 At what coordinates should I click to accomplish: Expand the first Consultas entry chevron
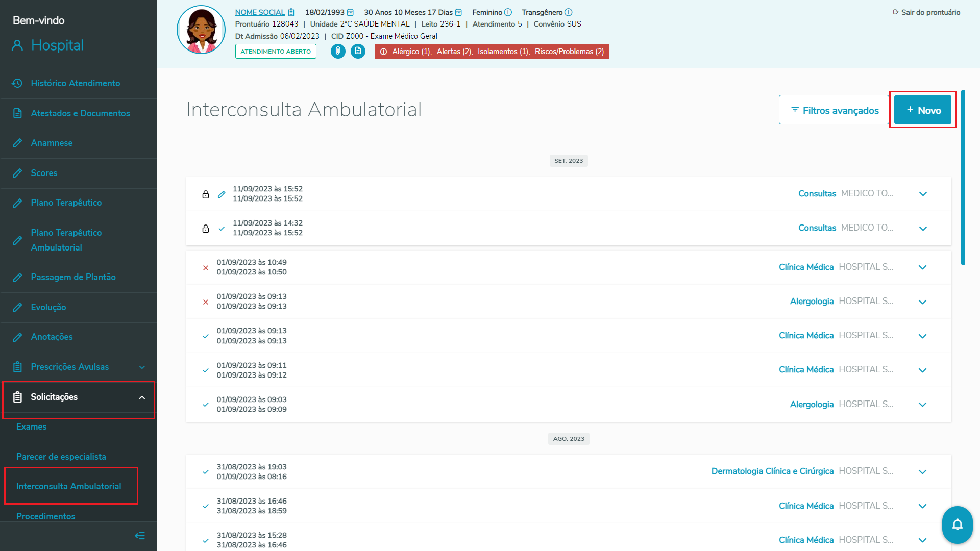click(x=923, y=194)
